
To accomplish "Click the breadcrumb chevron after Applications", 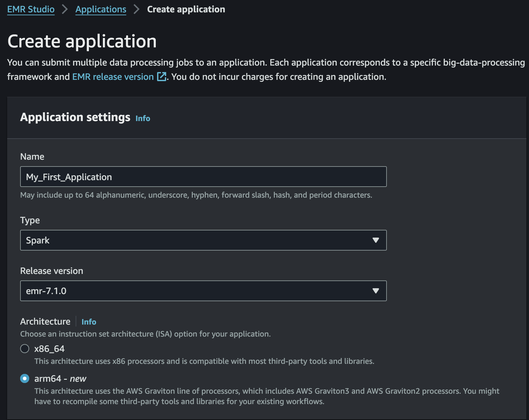I will coord(137,9).
